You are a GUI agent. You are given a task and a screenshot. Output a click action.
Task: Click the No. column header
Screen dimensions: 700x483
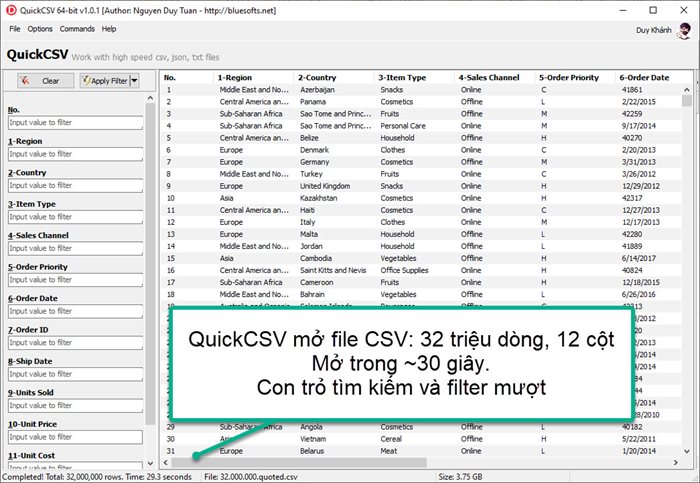[x=187, y=78]
